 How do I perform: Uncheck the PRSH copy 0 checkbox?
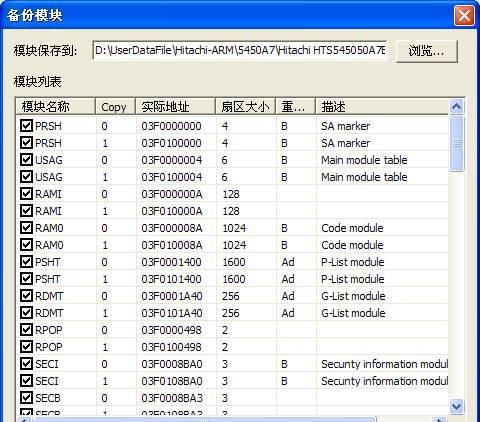tap(26, 126)
